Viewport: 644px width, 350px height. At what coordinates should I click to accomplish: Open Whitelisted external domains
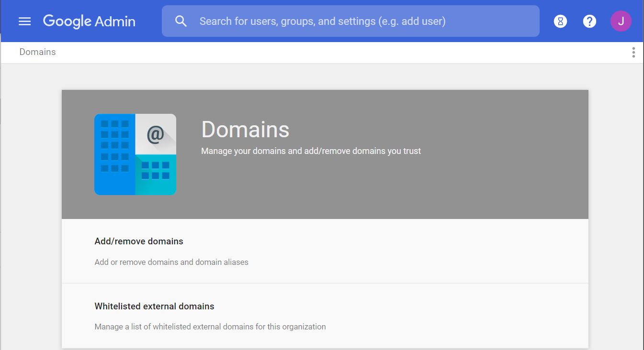[x=325, y=316]
